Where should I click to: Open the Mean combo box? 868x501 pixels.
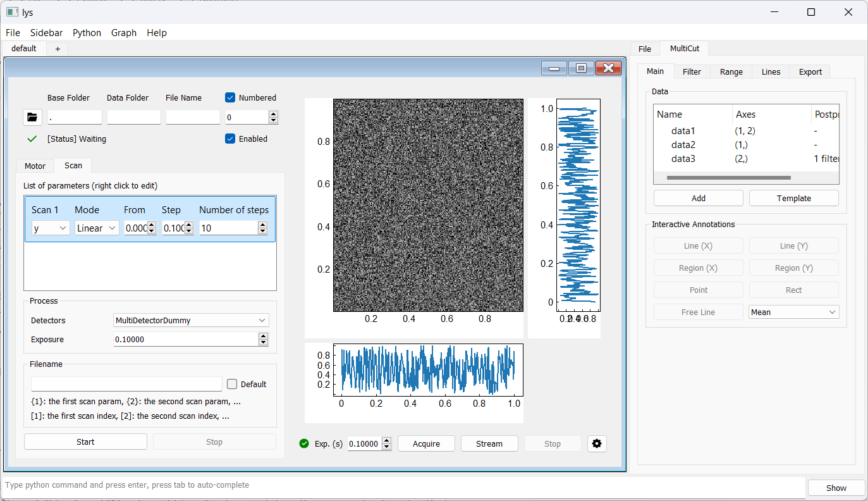(793, 312)
